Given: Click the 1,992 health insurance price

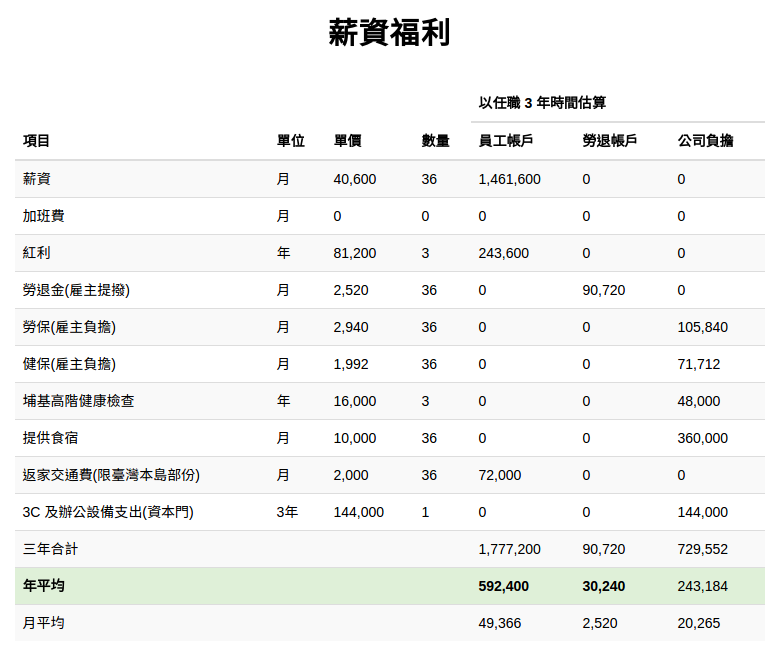Looking at the screenshot, I should click(x=351, y=364).
